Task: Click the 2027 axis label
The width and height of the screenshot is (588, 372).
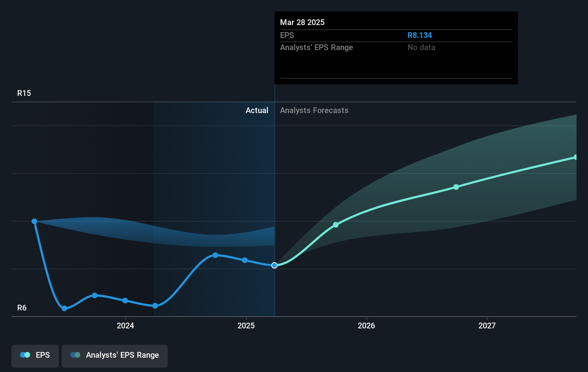Action: click(487, 326)
